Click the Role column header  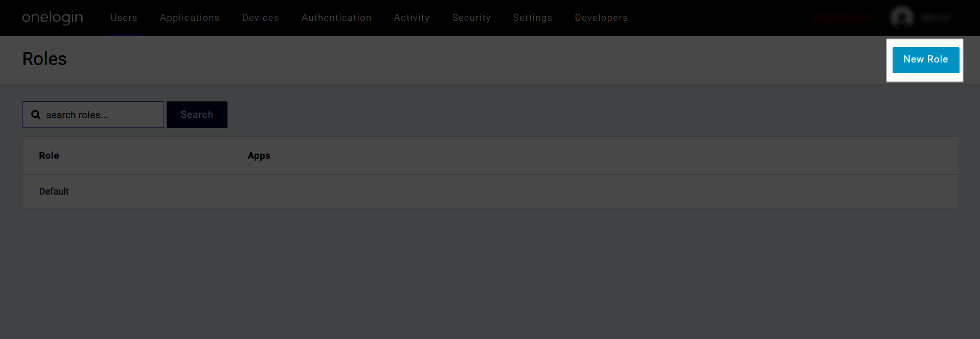(49, 155)
